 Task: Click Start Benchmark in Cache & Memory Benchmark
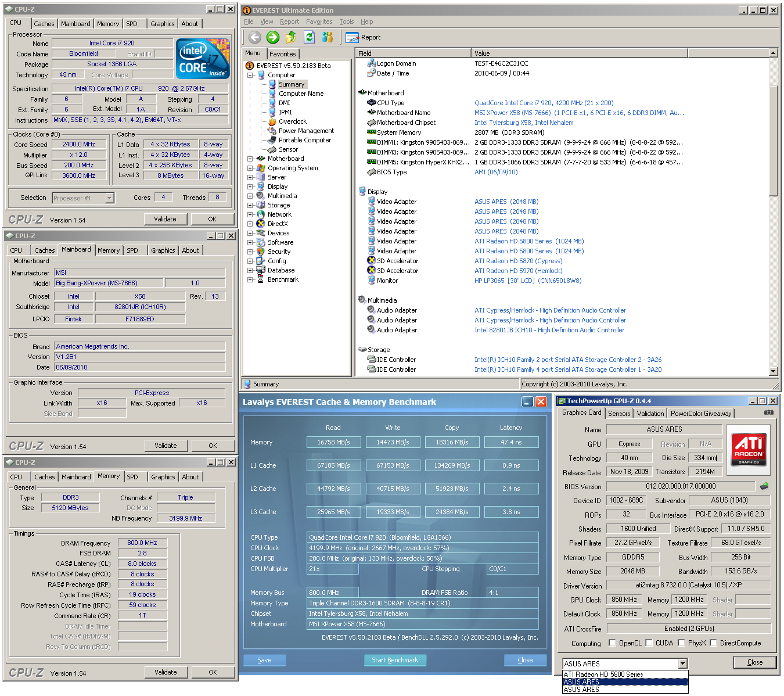[x=395, y=660]
